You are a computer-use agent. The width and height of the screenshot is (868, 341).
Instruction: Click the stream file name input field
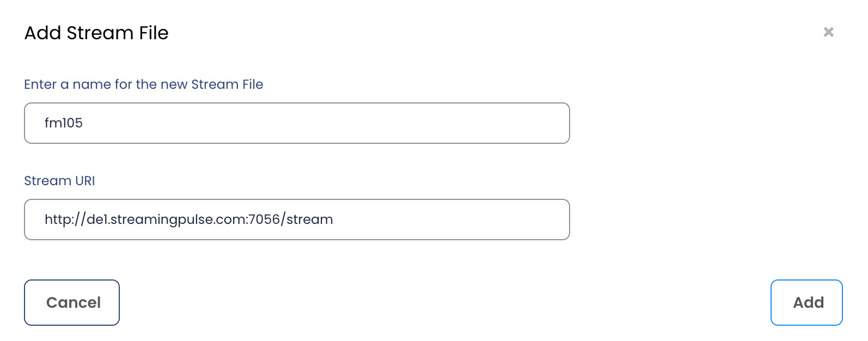(x=297, y=123)
